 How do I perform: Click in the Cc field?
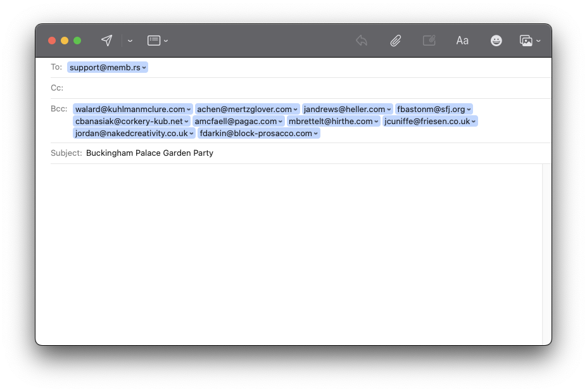tap(304, 88)
